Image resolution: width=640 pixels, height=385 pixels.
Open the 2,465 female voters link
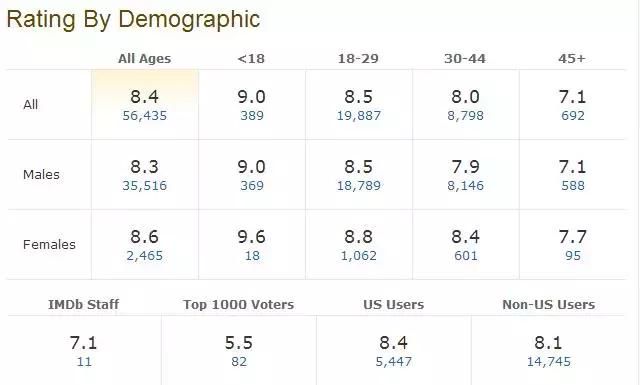click(x=144, y=256)
